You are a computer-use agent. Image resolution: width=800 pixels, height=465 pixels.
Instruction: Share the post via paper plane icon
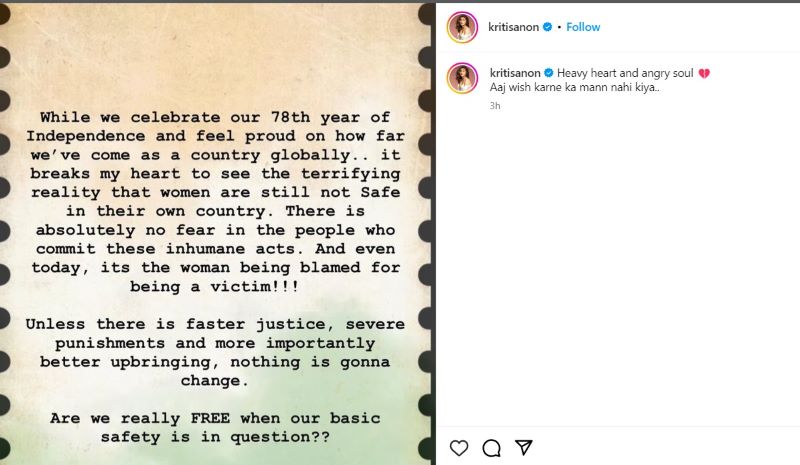(524, 447)
